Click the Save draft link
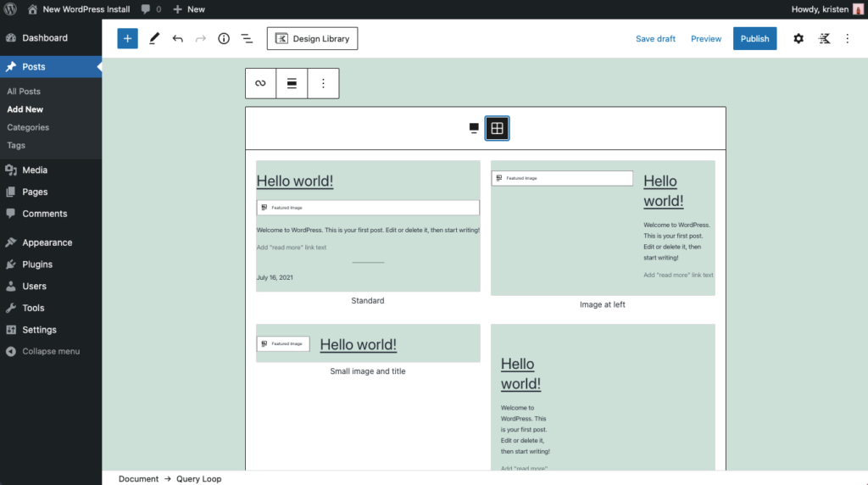Screen dimensions: 868x485 [655, 38]
